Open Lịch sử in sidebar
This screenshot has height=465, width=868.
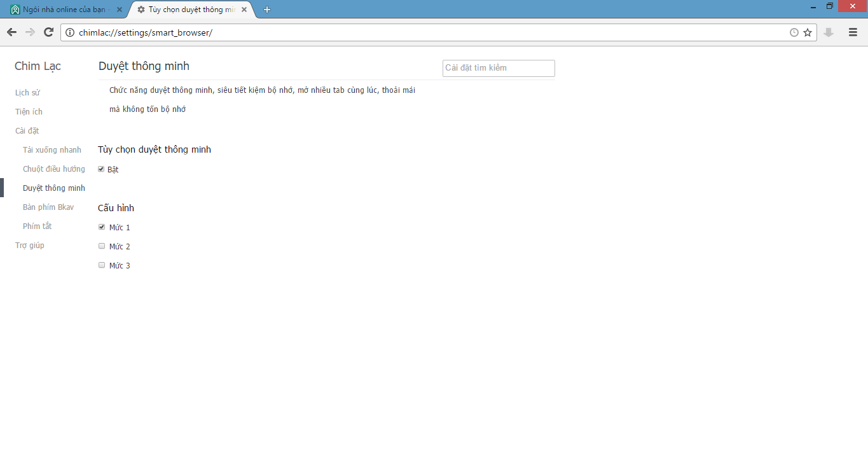28,93
